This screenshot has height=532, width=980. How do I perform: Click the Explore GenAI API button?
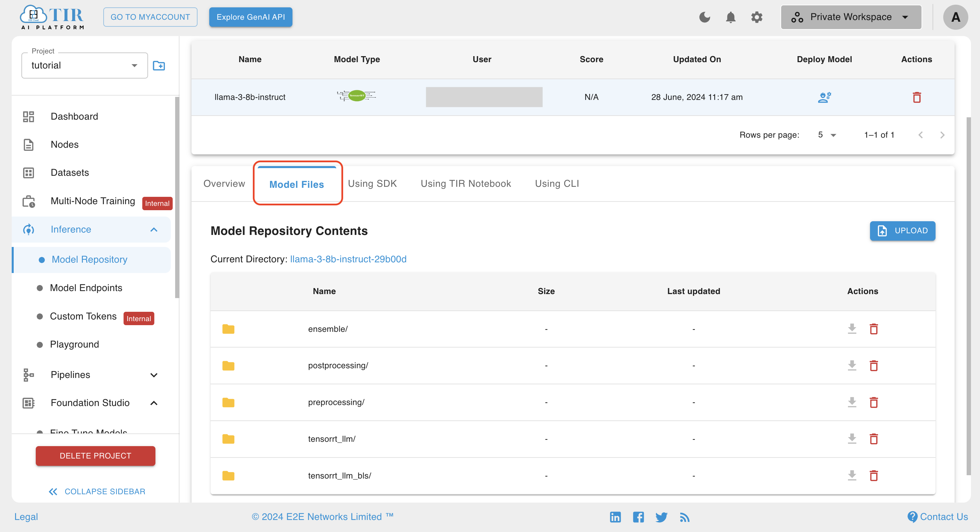[251, 17]
